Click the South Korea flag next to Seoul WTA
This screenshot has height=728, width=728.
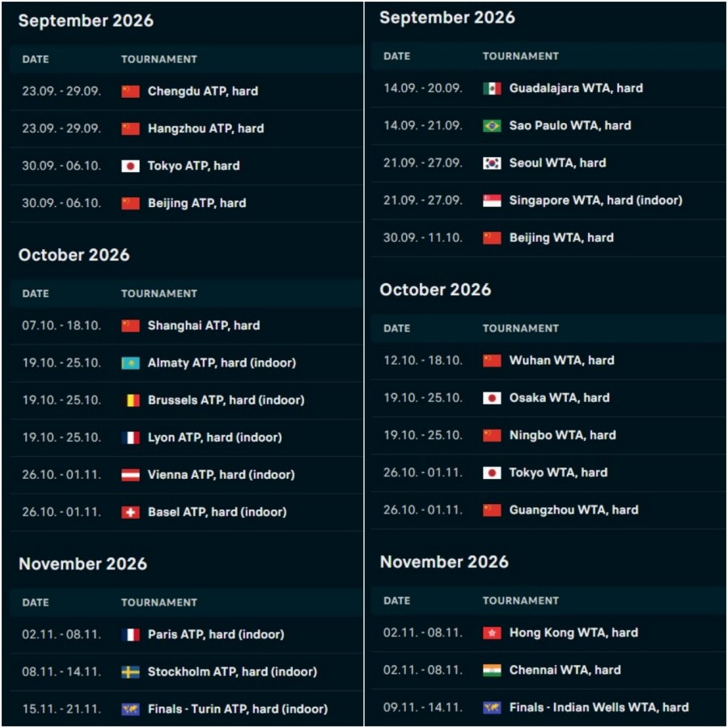pyautogui.click(x=492, y=163)
